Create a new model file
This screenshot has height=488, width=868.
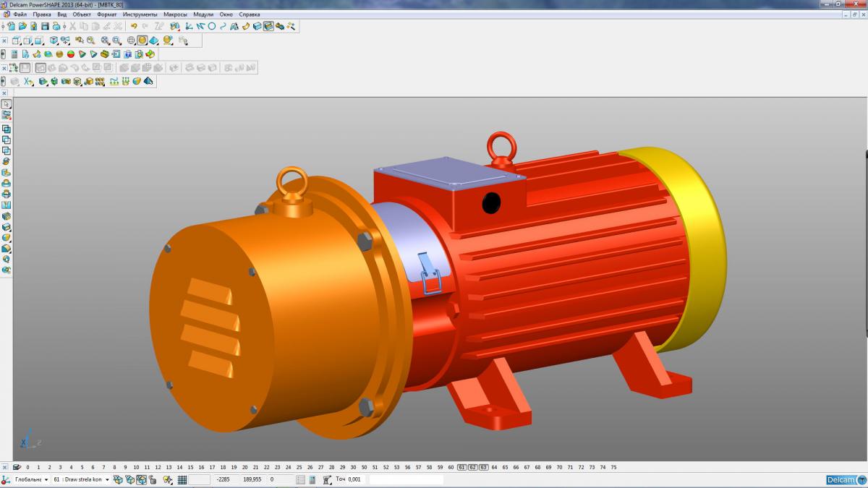(x=12, y=26)
